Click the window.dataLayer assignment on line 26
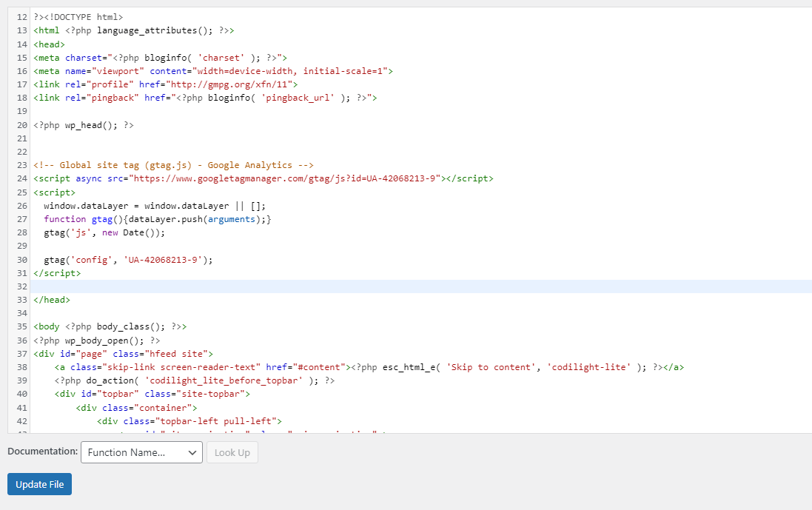 tap(155, 206)
